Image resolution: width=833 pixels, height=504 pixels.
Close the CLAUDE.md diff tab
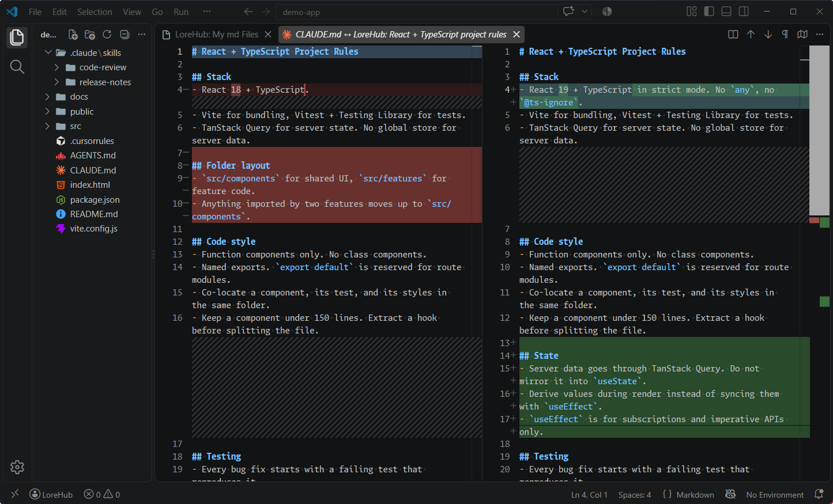517,35
